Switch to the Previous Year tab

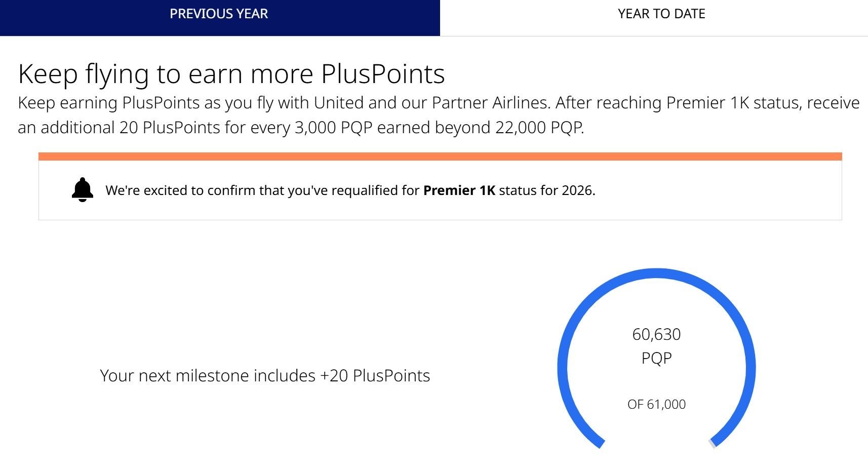(x=219, y=14)
